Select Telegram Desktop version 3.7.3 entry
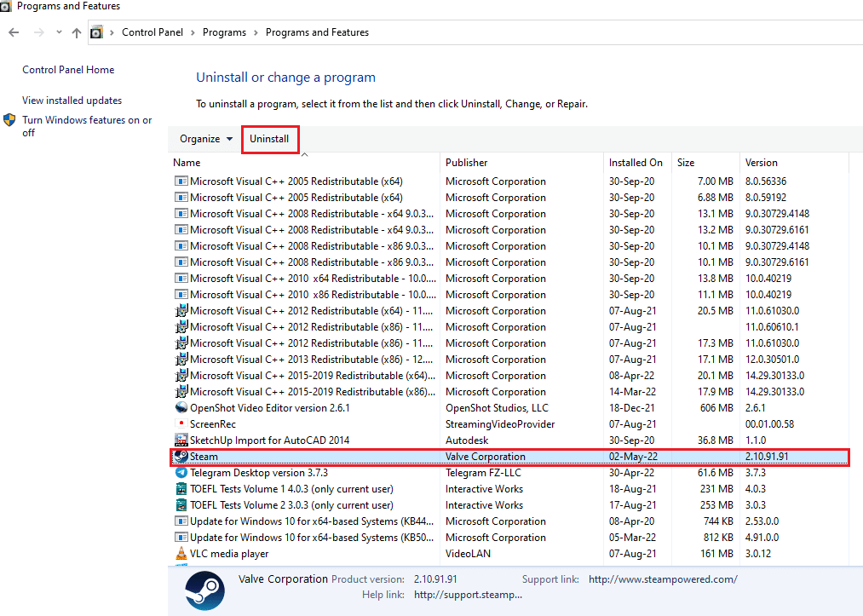Image resolution: width=863 pixels, height=616 pixels. click(x=259, y=473)
